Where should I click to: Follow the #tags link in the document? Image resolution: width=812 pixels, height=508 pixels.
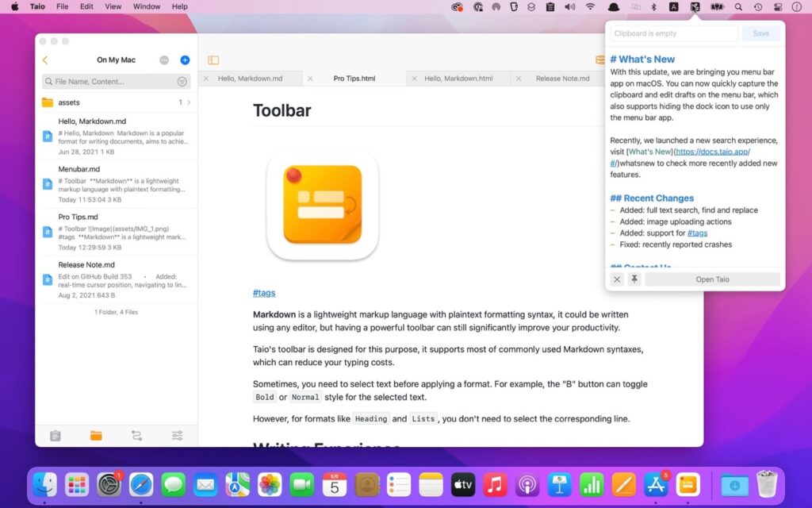pos(263,292)
